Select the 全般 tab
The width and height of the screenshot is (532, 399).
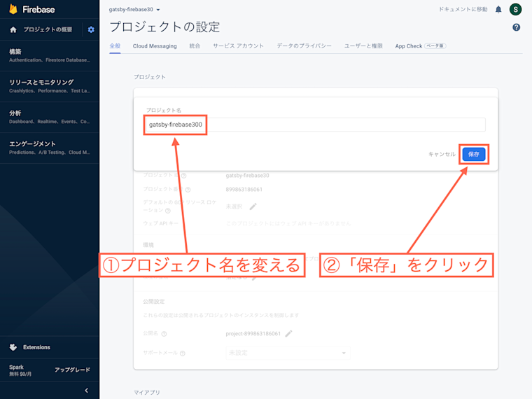click(x=115, y=45)
